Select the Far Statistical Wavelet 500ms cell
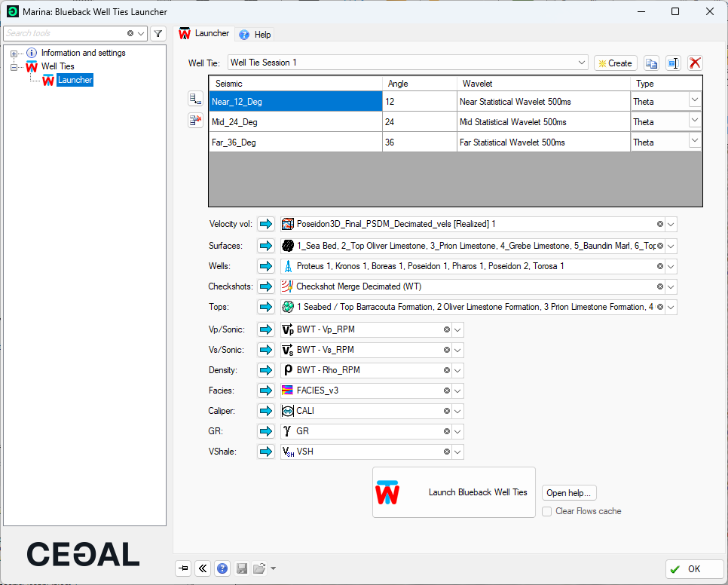728x585 pixels. [x=543, y=142]
